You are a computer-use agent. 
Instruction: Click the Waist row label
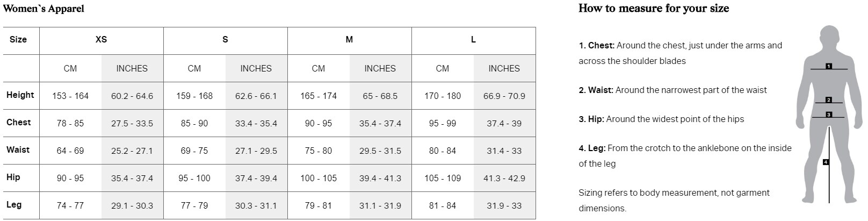[x=18, y=150]
